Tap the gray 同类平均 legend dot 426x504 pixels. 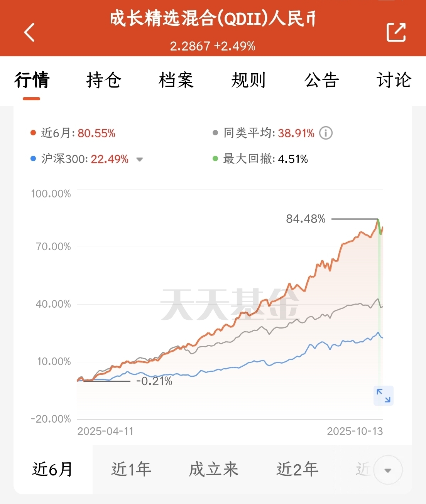[x=215, y=133]
